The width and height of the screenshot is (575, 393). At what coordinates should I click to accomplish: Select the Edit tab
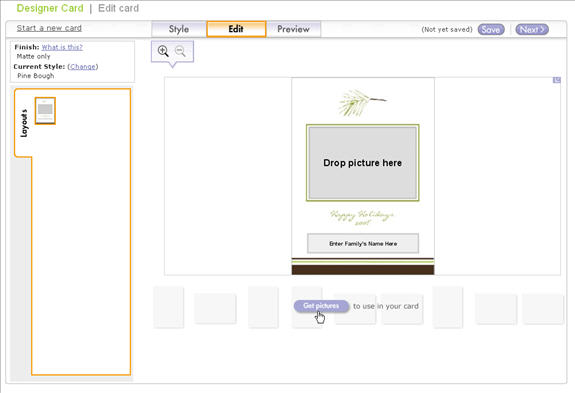coord(236,29)
